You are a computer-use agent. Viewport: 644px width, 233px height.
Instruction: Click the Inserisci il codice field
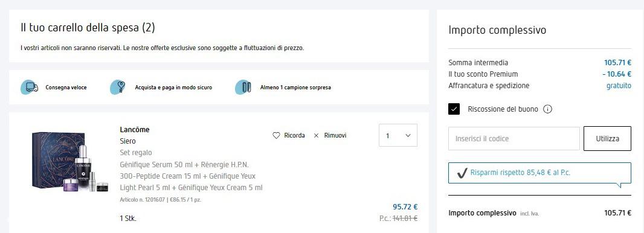click(514, 139)
